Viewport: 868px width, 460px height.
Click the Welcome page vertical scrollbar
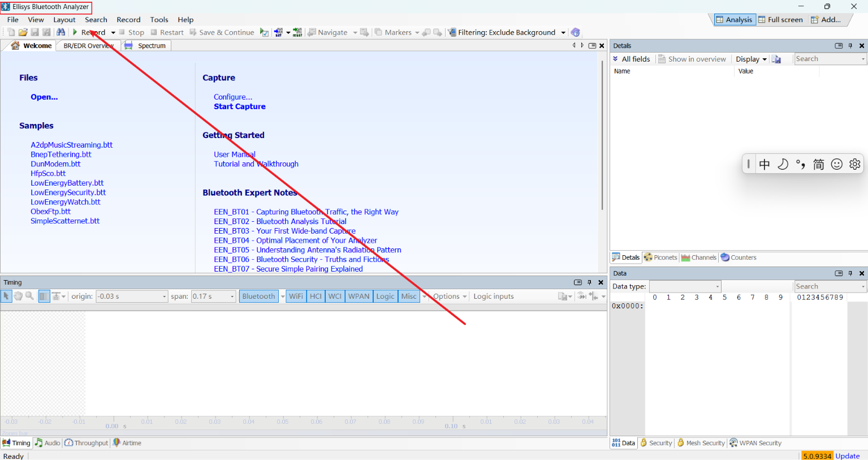pos(602,136)
